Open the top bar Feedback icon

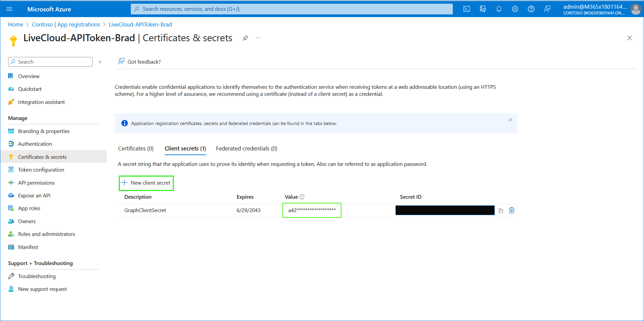pyautogui.click(x=547, y=9)
